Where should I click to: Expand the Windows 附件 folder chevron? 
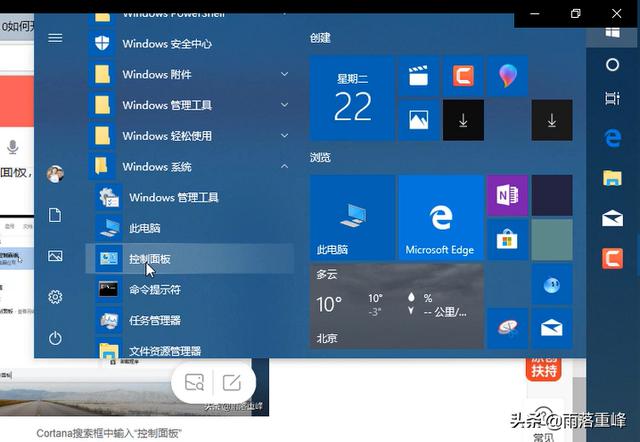click(x=284, y=74)
